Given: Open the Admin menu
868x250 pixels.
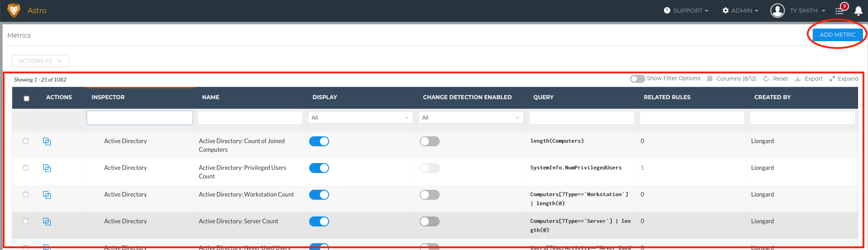Looking at the screenshot, I should coord(740,10).
